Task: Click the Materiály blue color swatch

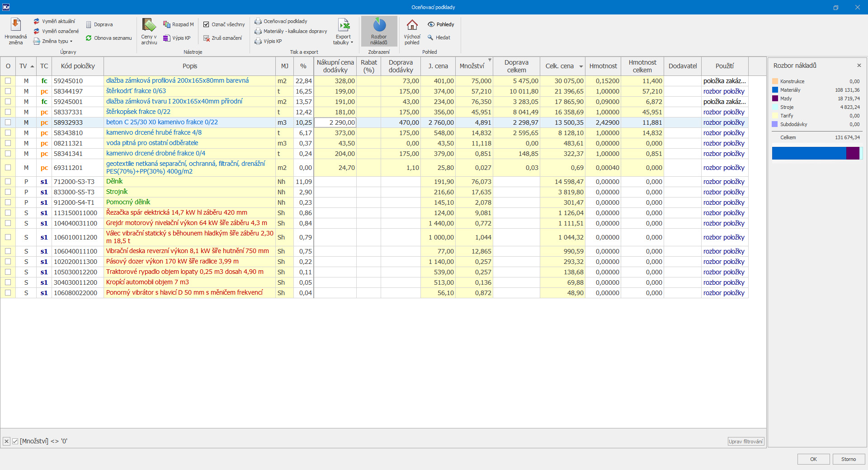Action: click(775, 90)
